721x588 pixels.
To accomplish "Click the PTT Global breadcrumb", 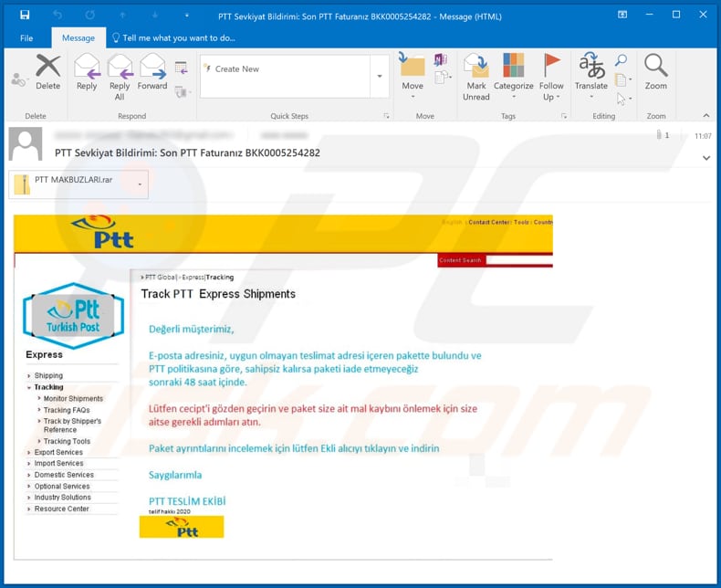I will 160,278.
